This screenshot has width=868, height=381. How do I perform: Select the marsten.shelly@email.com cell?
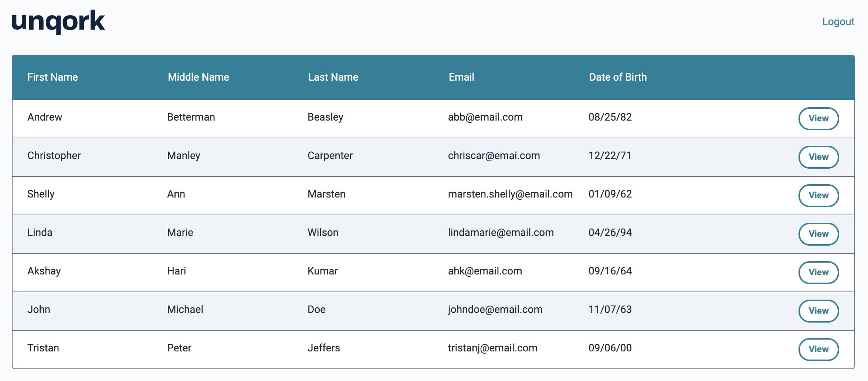tap(510, 194)
